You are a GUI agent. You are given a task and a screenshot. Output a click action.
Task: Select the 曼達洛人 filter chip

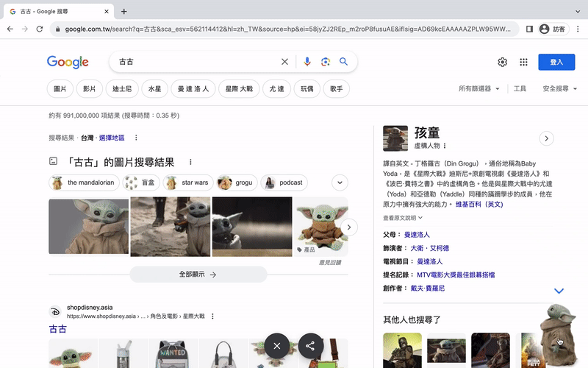pyautogui.click(x=193, y=89)
